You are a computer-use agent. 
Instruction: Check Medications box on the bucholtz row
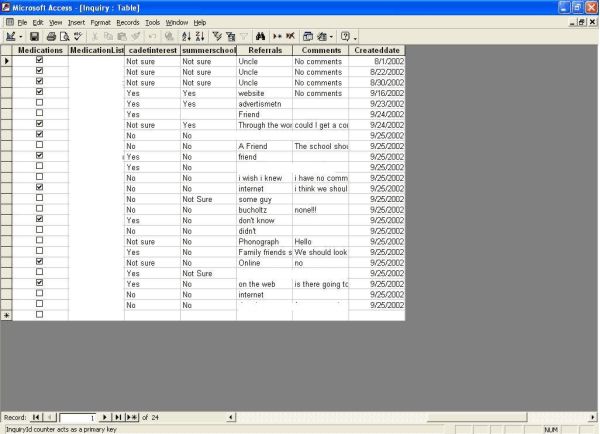pyautogui.click(x=39, y=208)
